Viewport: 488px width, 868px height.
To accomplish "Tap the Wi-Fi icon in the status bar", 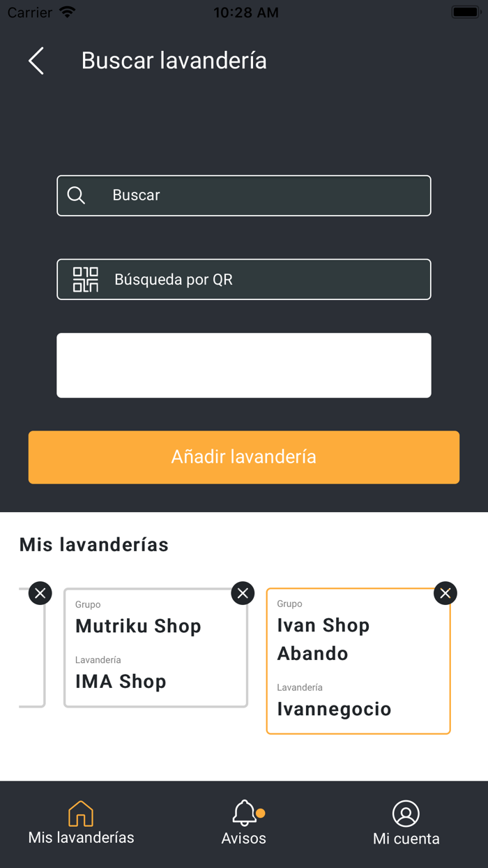I will pyautogui.click(x=67, y=11).
